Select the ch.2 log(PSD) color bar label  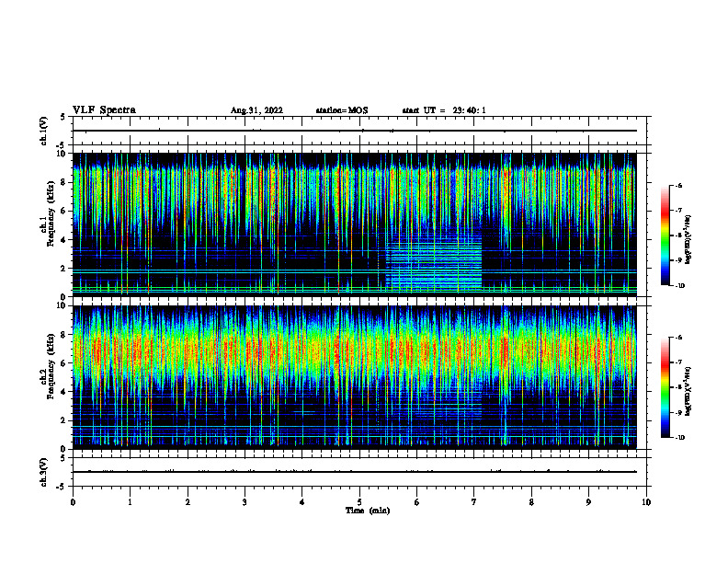tap(688, 391)
